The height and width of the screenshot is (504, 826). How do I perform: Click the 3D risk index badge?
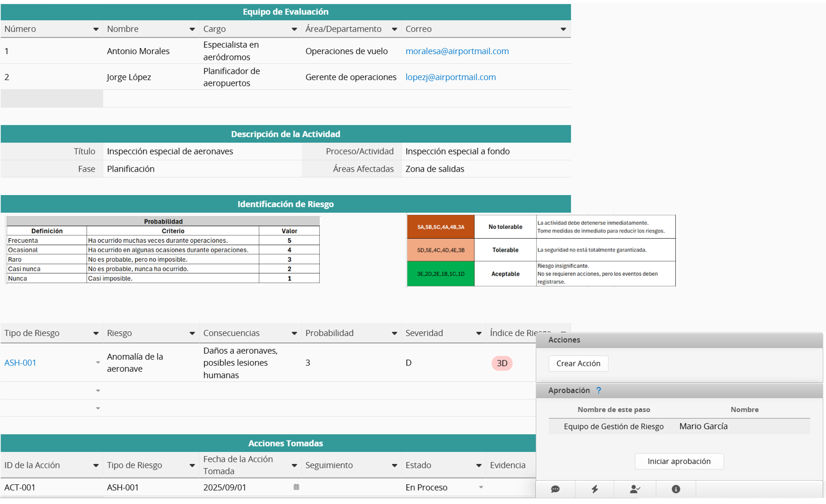502,363
